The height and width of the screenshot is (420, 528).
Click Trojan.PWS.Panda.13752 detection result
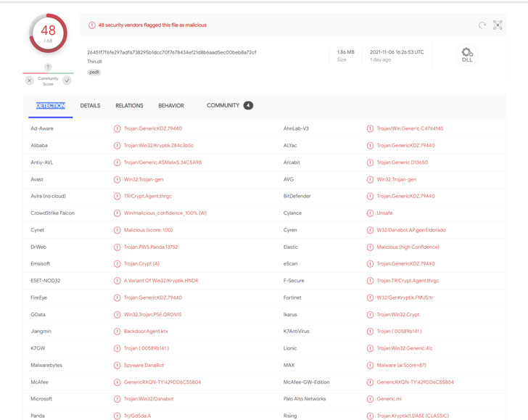(151, 247)
